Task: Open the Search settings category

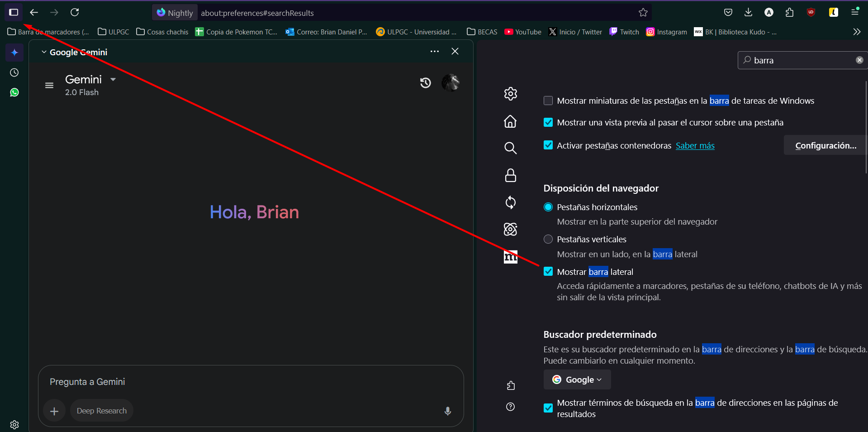Action: pos(511,148)
